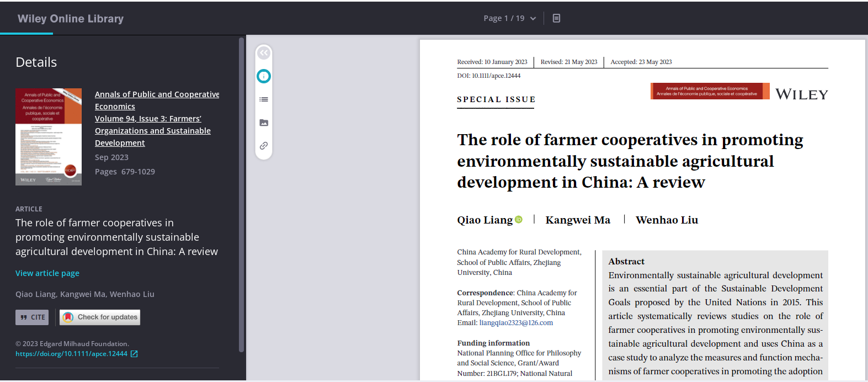Open the Page 1 / 19 dropdown
Screen dimensions: 868x382
pos(509,18)
